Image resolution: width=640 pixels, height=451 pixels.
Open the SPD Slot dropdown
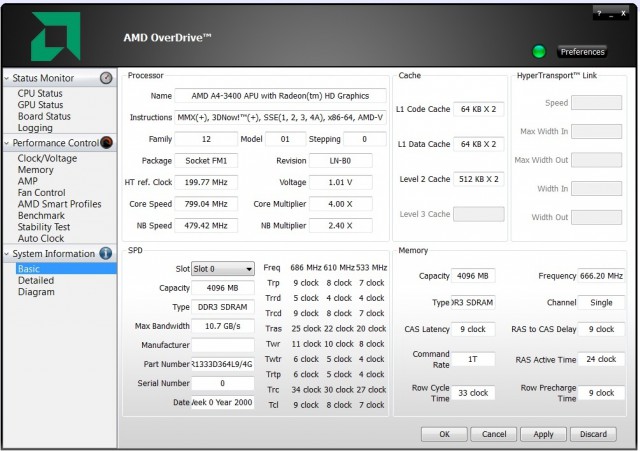[x=223, y=269]
